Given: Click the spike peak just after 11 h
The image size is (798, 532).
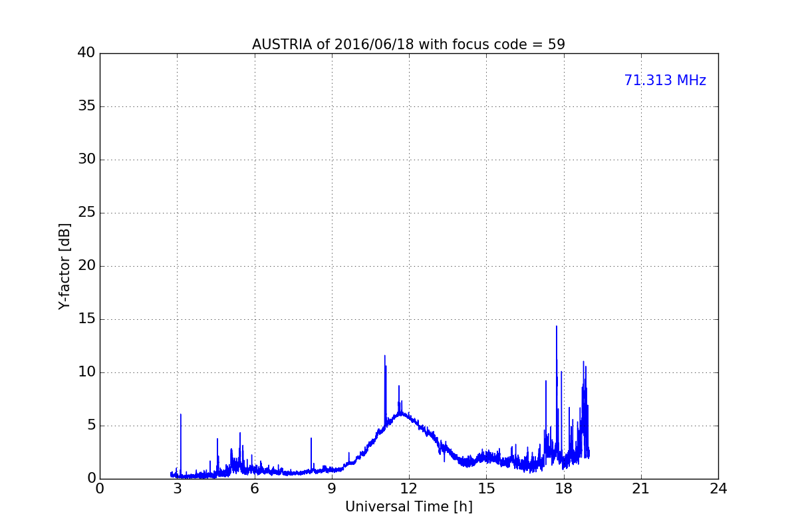Looking at the screenshot, I should coord(384,356).
